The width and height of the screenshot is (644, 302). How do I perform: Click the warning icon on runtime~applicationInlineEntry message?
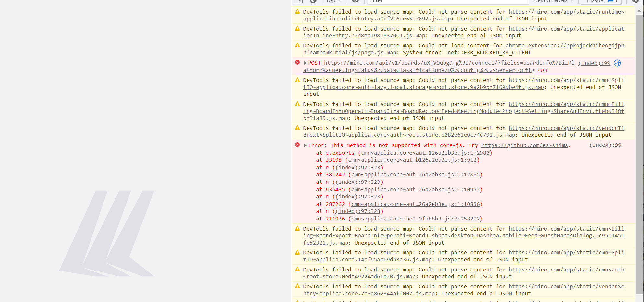pos(297,11)
